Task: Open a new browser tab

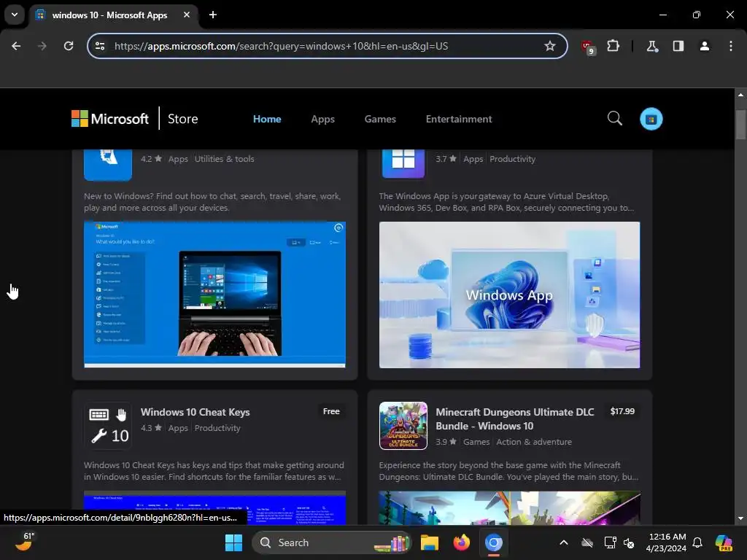Action: [213, 15]
